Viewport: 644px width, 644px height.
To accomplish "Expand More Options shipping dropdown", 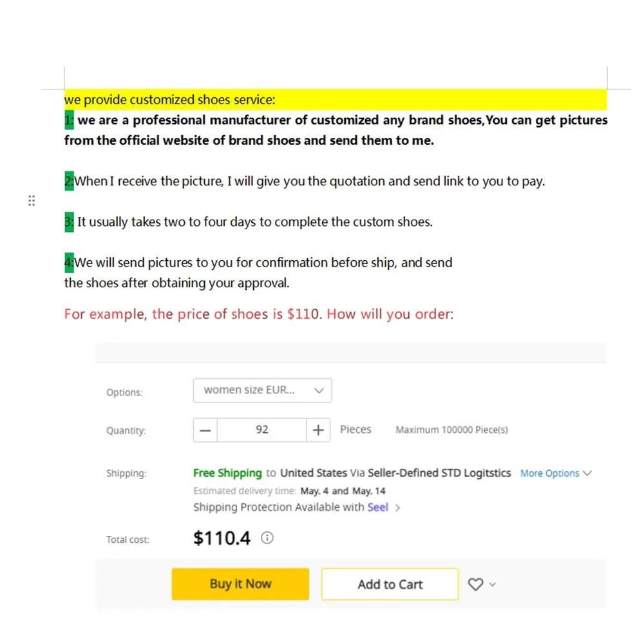I will point(556,473).
